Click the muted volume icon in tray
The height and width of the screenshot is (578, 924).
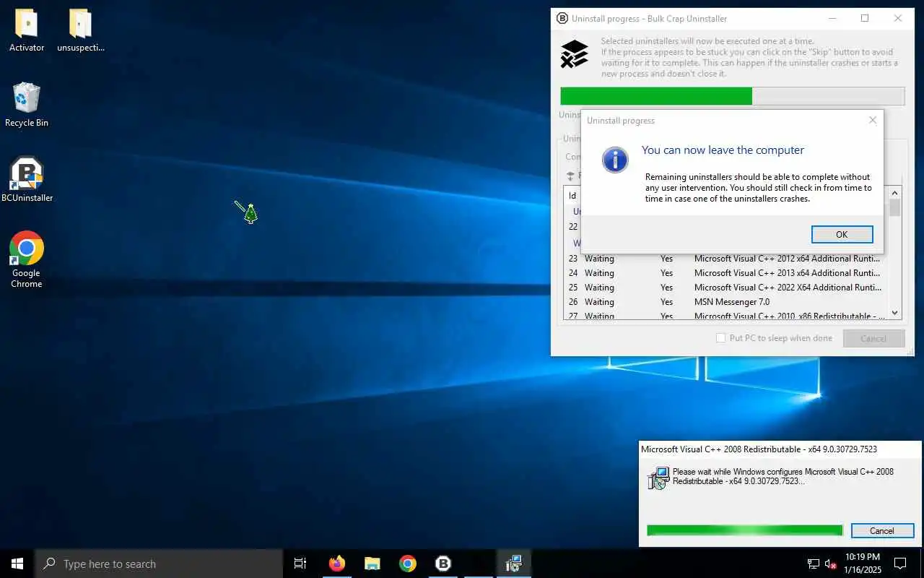[x=831, y=564]
